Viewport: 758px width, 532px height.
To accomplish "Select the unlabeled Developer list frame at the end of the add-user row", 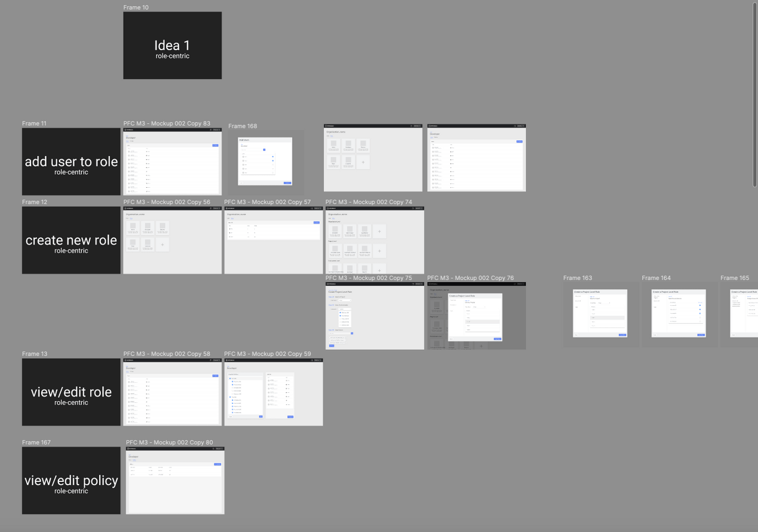I will coord(477,158).
